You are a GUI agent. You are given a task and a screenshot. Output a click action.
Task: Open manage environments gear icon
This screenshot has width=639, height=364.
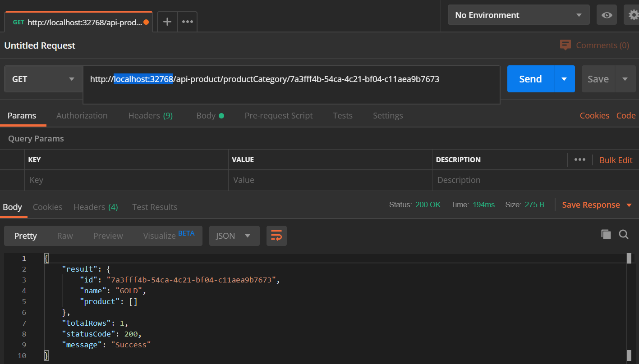click(x=633, y=15)
